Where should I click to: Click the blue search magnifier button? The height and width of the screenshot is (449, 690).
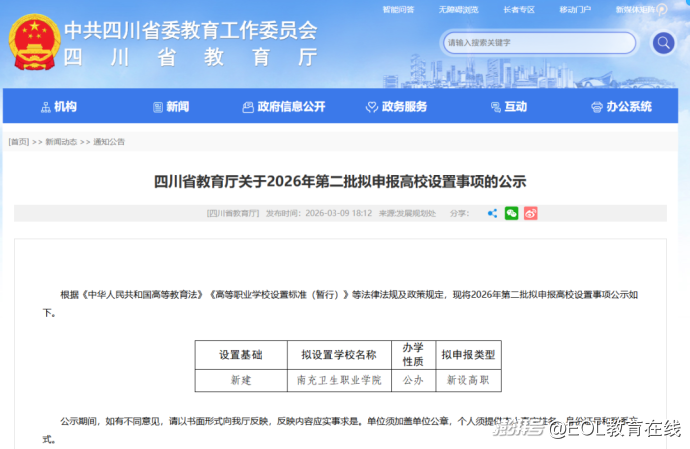pos(663,43)
